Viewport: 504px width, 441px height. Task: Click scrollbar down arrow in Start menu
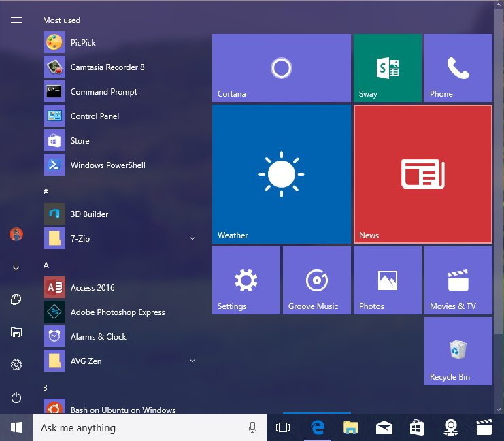(x=499, y=410)
